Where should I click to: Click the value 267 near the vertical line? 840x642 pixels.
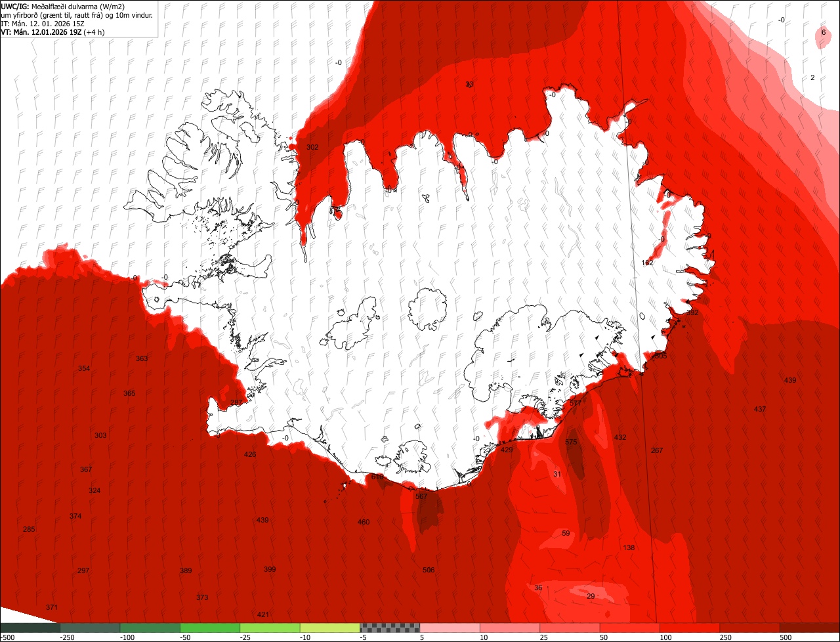pyautogui.click(x=657, y=450)
